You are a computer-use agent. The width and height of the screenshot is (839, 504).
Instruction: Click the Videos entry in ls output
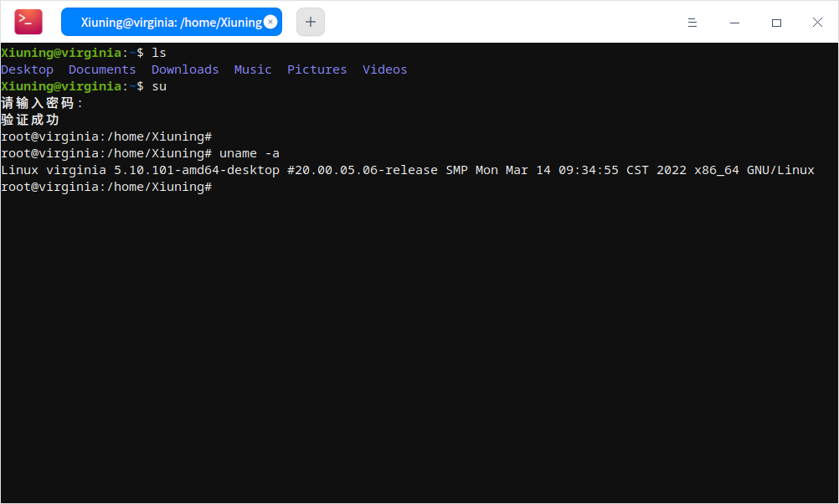pos(384,69)
